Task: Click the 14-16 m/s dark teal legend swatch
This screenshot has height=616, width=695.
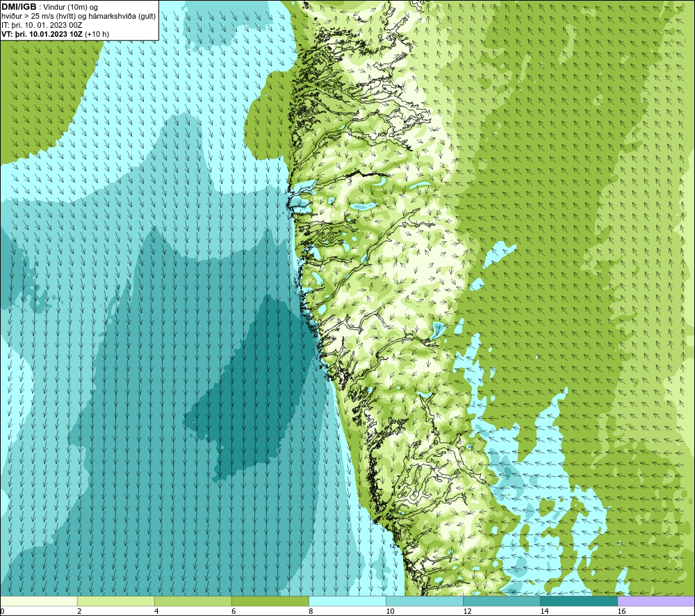Action: point(579,601)
